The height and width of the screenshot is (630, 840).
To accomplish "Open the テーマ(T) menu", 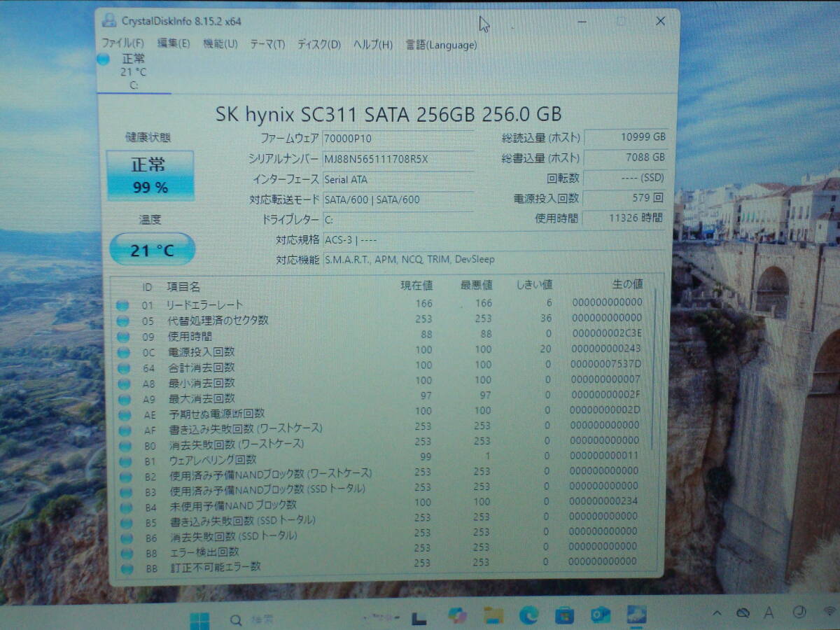I will [267, 44].
